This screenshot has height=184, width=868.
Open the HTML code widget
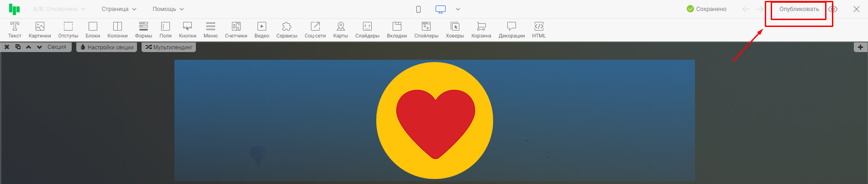click(539, 29)
